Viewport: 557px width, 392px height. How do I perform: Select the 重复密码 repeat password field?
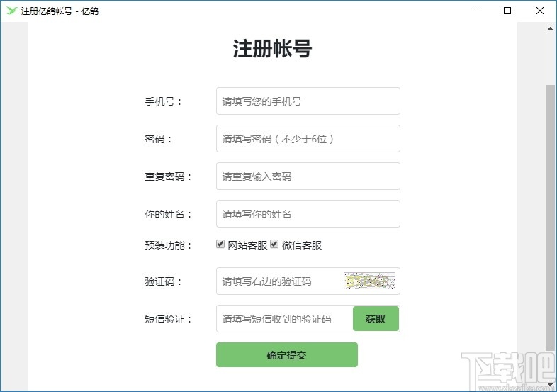click(308, 177)
